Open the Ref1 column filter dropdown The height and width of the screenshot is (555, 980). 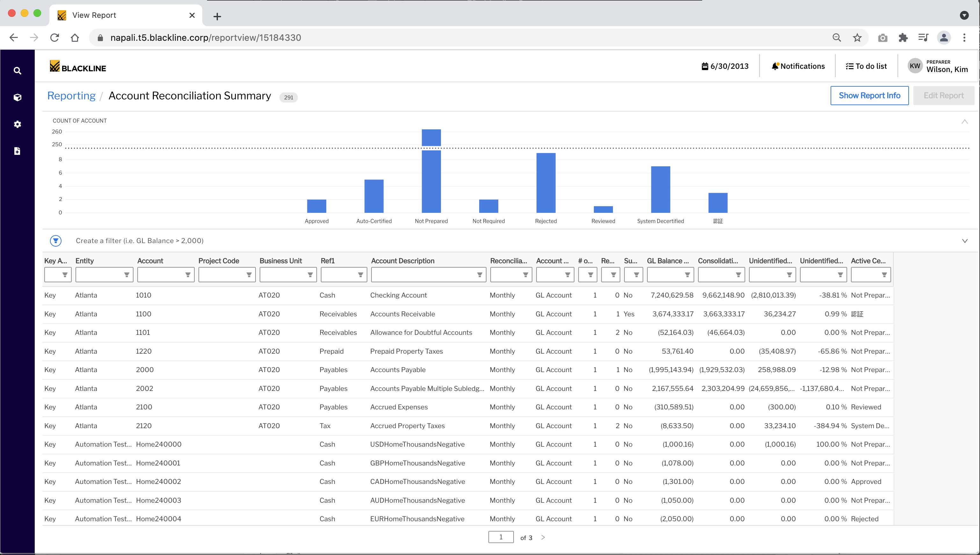360,275
